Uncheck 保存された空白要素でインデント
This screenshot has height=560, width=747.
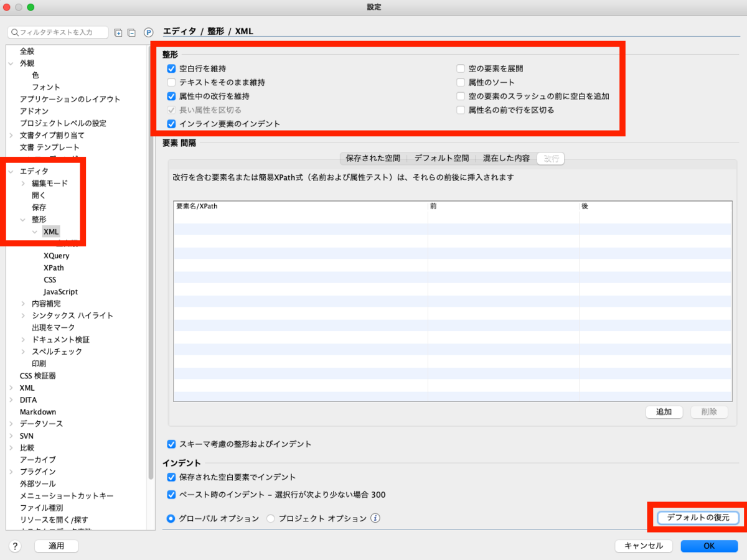click(x=172, y=477)
